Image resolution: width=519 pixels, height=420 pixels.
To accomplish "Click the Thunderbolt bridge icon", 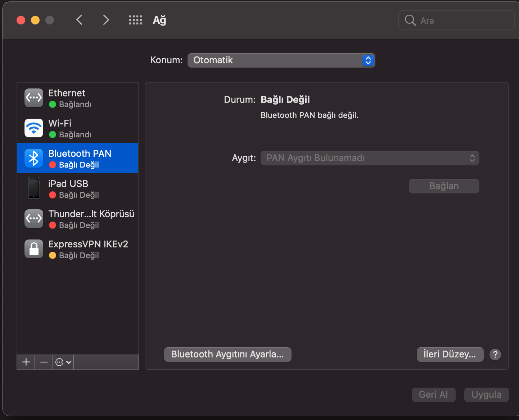I will (x=34, y=219).
